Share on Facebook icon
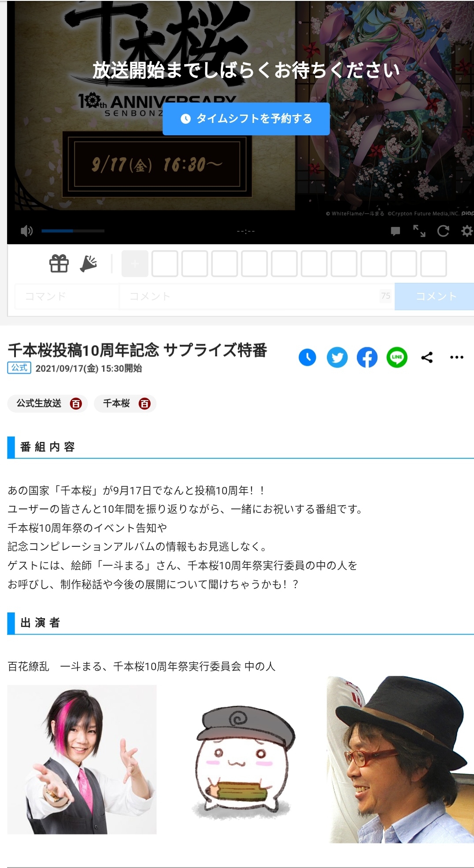This screenshot has width=474, height=868. (367, 357)
